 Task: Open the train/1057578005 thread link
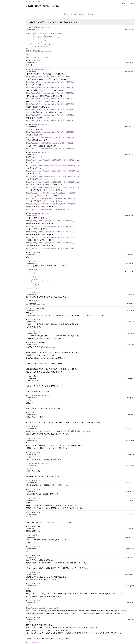point(50,238)
